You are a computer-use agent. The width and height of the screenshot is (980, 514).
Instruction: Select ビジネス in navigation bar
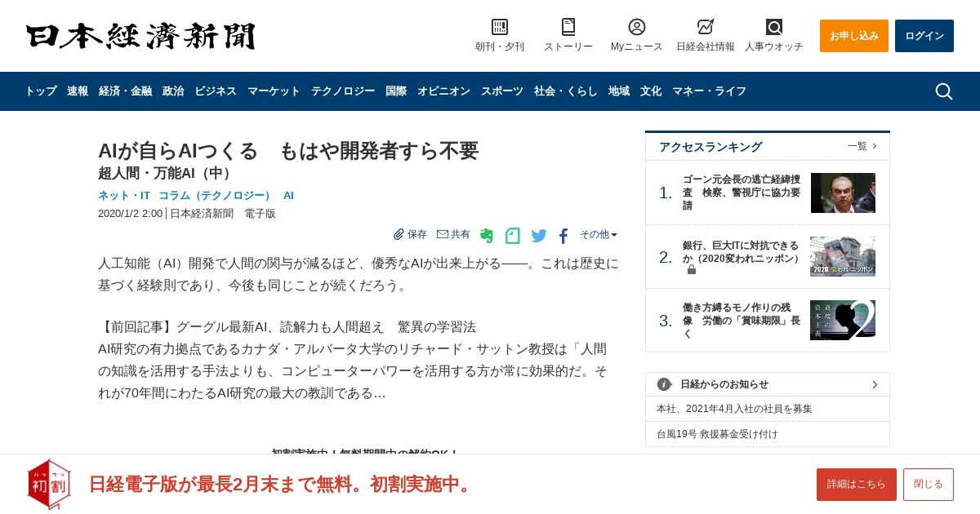point(216,91)
